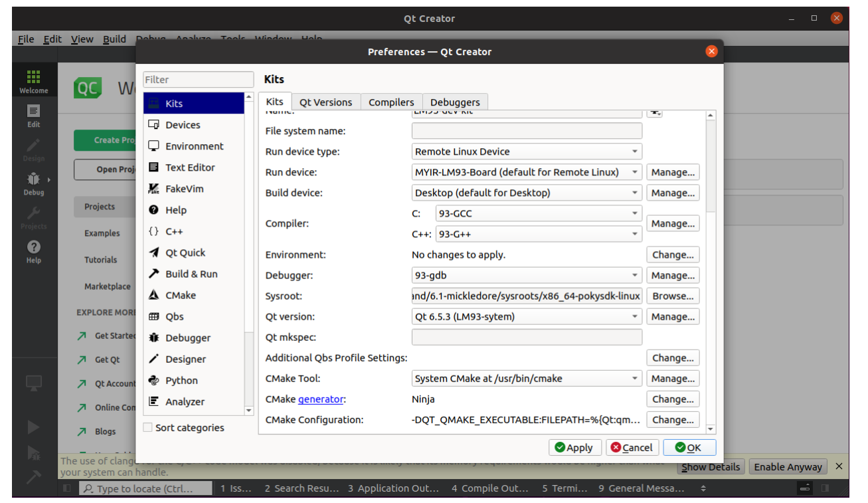
Task: Open C compiler 93-GCC dropdown
Action: point(539,213)
